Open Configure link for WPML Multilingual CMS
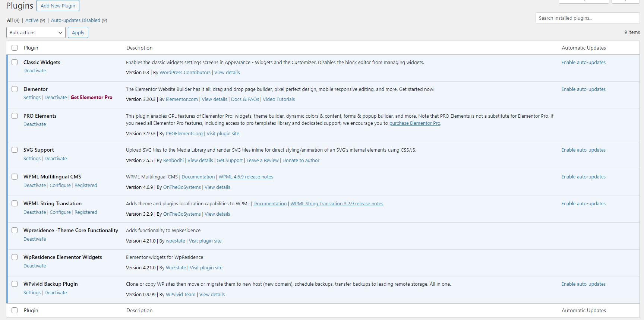644x320 pixels. (60, 186)
